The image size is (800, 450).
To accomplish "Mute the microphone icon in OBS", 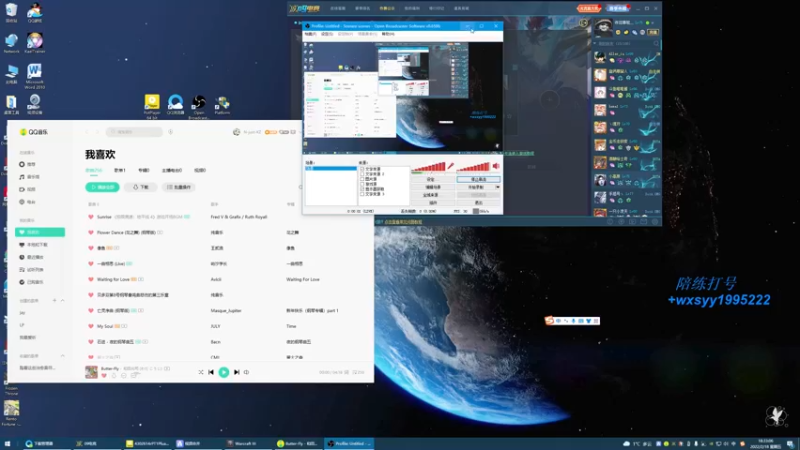I will [451, 166].
